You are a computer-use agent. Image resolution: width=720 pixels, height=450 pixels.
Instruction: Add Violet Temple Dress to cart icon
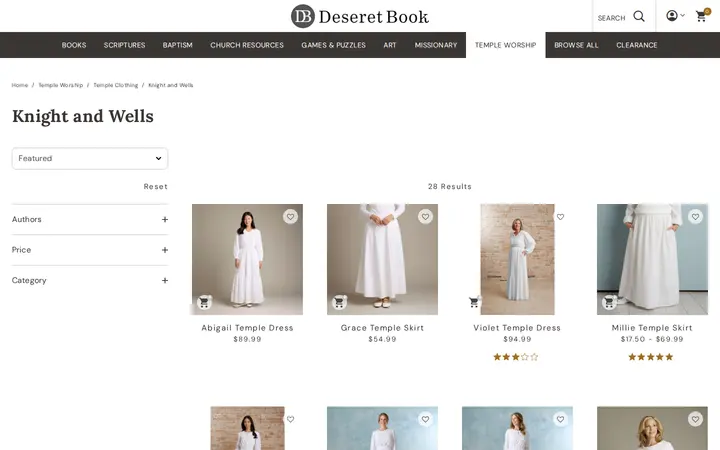tap(474, 302)
